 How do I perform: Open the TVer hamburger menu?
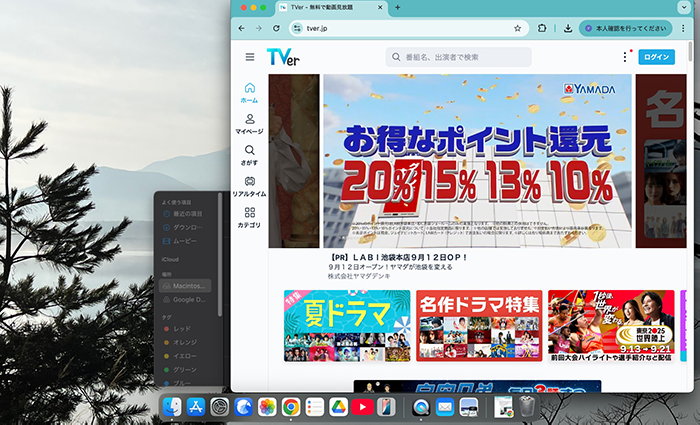click(x=250, y=57)
